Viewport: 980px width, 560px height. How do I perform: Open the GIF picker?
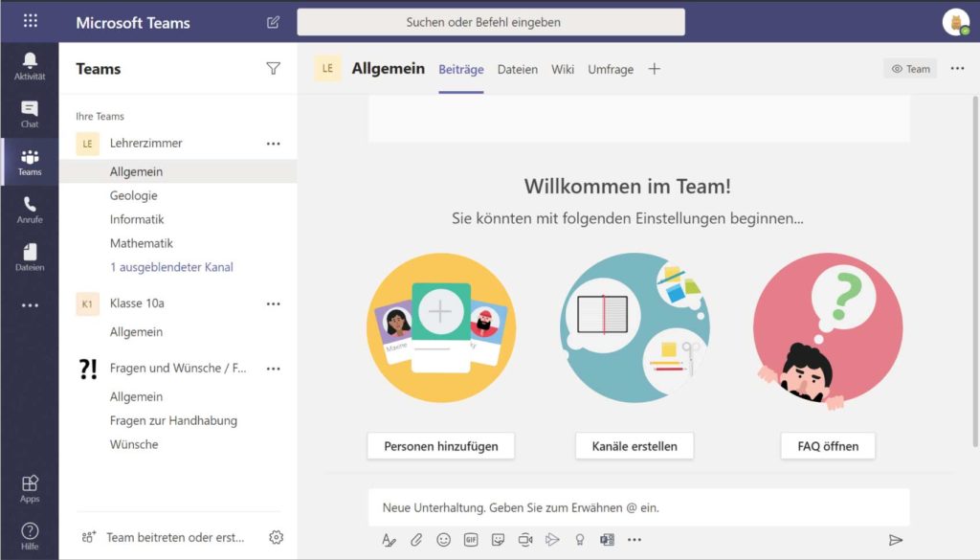tap(471, 540)
